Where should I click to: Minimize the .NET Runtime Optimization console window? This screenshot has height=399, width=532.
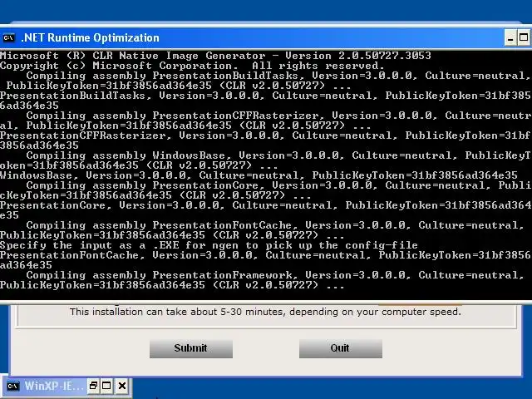point(510,37)
